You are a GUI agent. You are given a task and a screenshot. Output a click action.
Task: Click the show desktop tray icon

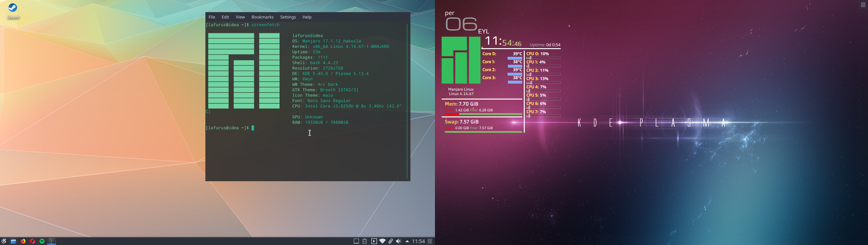(x=356, y=241)
